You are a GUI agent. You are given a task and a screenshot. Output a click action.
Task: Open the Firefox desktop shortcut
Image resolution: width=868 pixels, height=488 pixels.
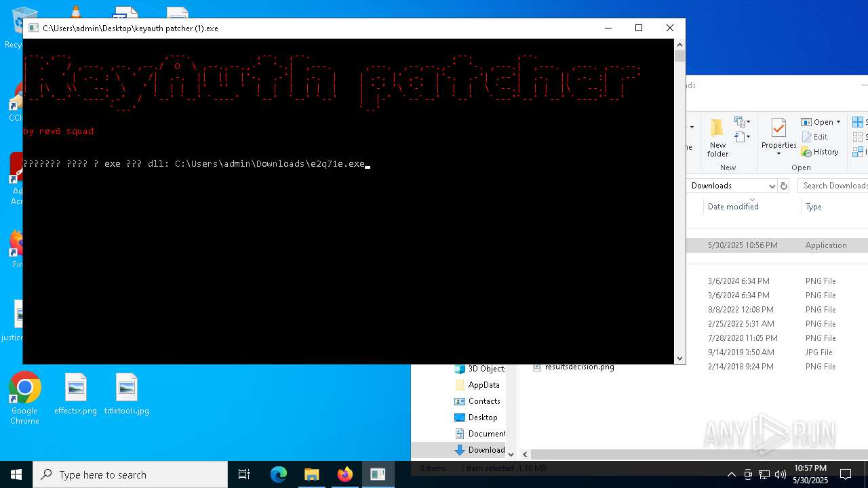[15, 249]
